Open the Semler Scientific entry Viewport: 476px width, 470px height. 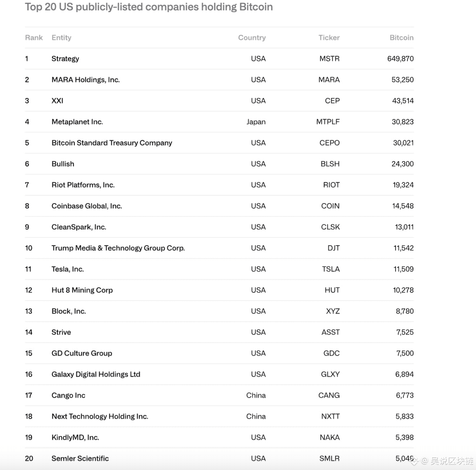click(x=80, y=459)
